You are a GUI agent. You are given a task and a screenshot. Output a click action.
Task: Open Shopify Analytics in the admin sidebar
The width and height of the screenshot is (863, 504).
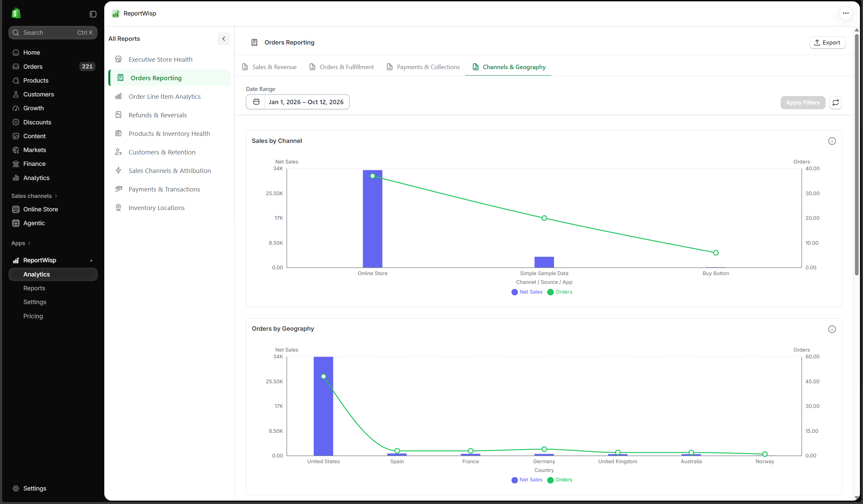pos(53,178)
